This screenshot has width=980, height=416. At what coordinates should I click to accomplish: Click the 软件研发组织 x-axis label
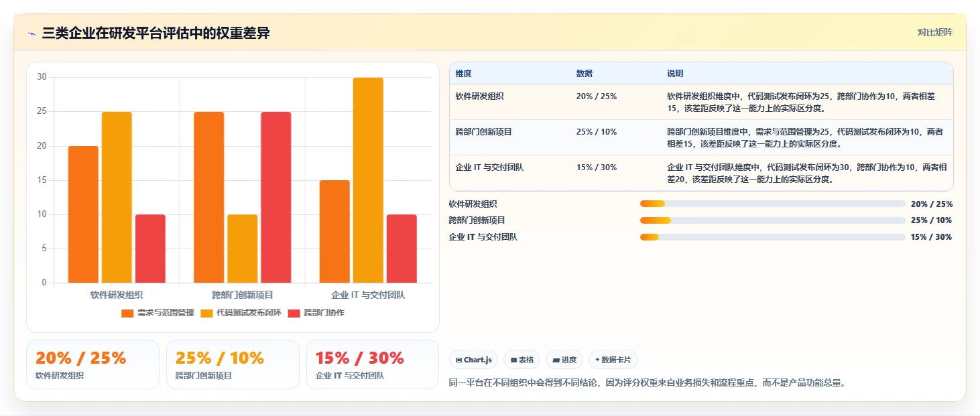(117, 295)
